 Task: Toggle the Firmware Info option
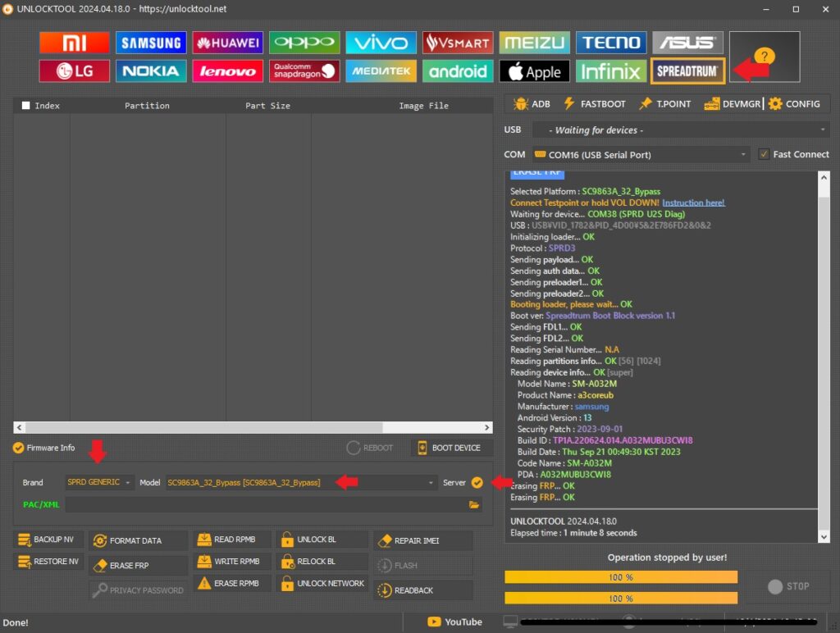(19, 448)
